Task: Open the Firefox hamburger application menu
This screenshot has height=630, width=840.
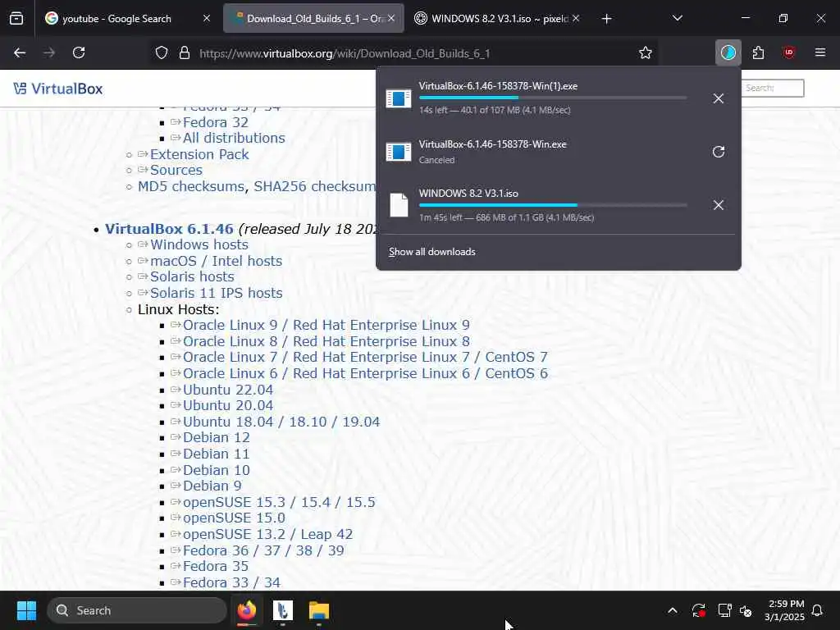Action: click(x=820, y=52)
